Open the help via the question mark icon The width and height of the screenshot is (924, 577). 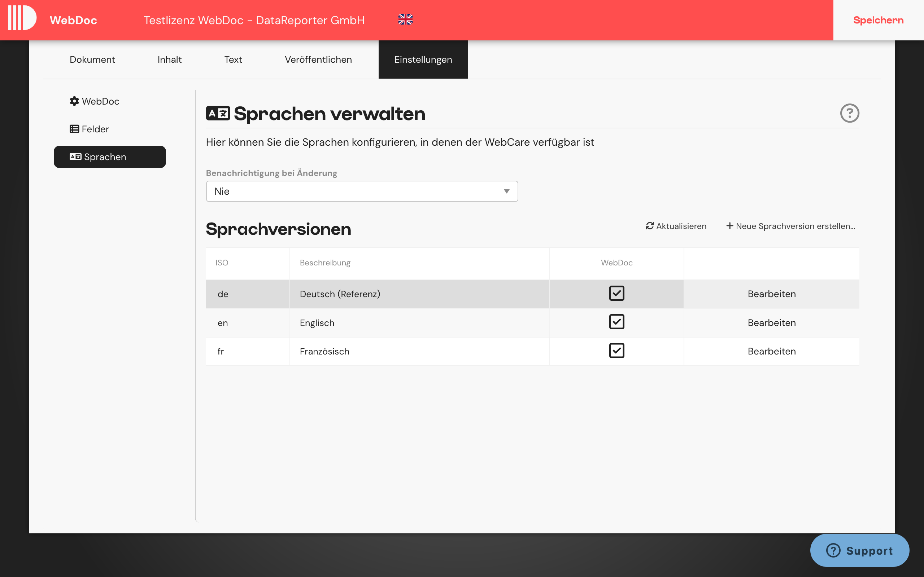(850, 113)
